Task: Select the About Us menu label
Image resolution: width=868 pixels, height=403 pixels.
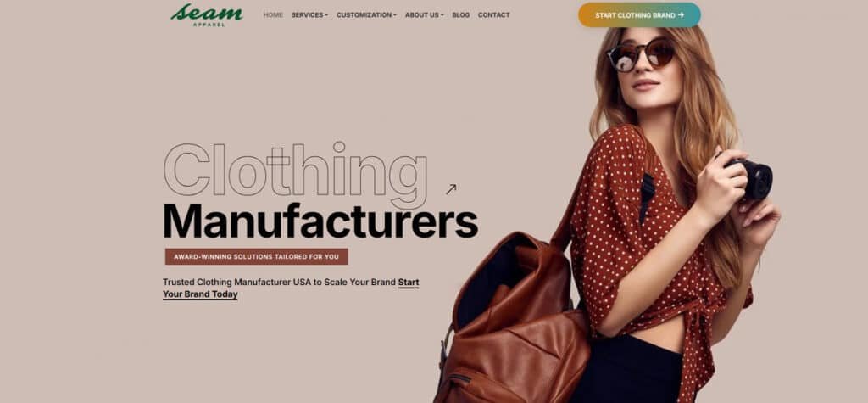Action: (x=422, y=15)
